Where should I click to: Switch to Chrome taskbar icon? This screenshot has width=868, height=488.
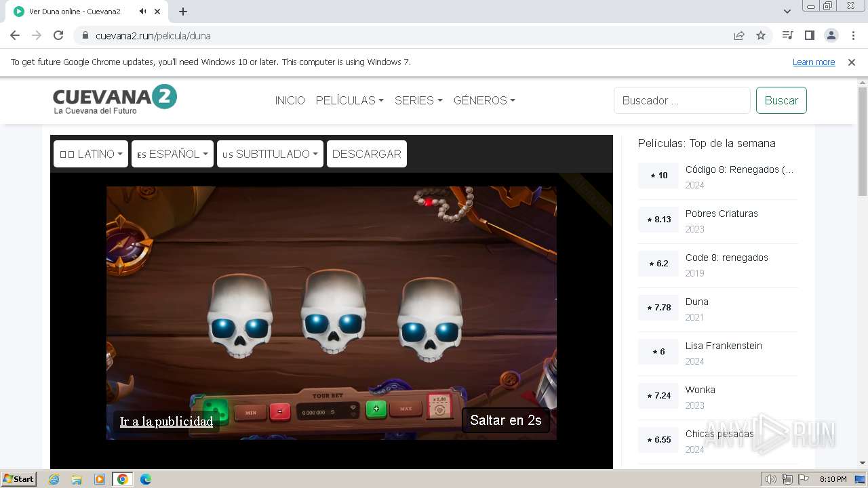pyautogui.click(x=122, y=479)
